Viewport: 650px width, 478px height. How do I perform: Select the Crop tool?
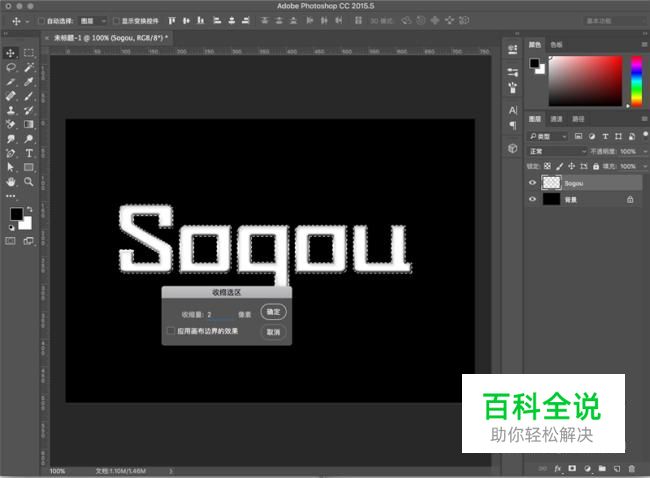coord(11,82)
